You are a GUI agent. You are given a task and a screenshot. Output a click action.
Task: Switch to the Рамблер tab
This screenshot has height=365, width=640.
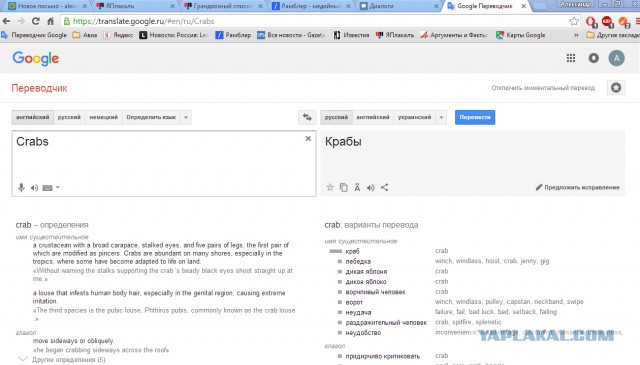point(311,6)
